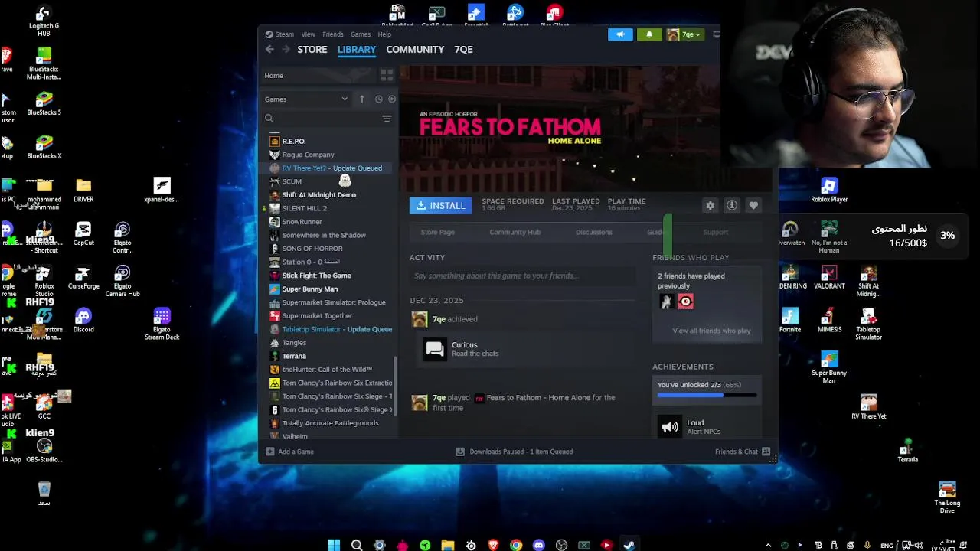Open the Games menu
This screenshot has width=980, height=551.
coord(361,34)
